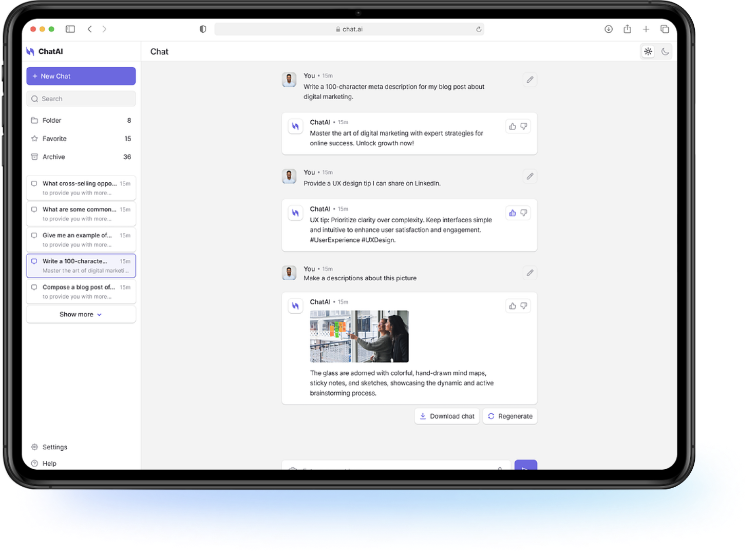756x556 pixels.
Task: Toggle thumbs up on UX tip reply
Action: click(512, 213)
